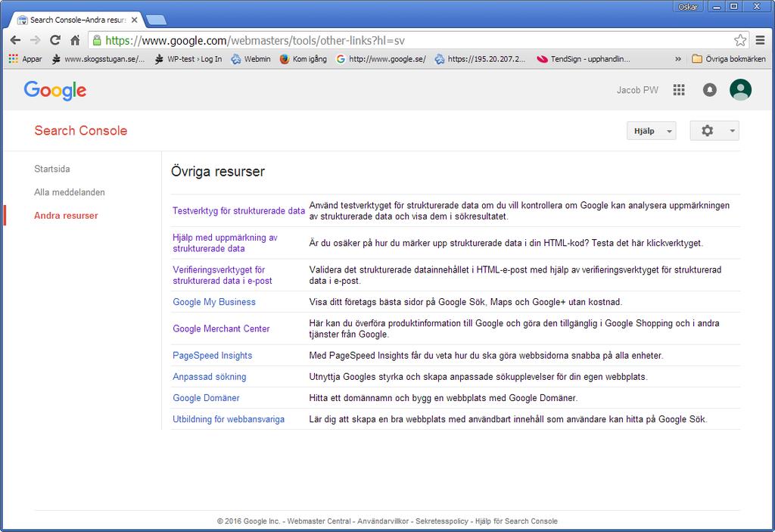Screen dimensions: 775x532
Task: Open Användarvillkor footer link
Action: 383,521
